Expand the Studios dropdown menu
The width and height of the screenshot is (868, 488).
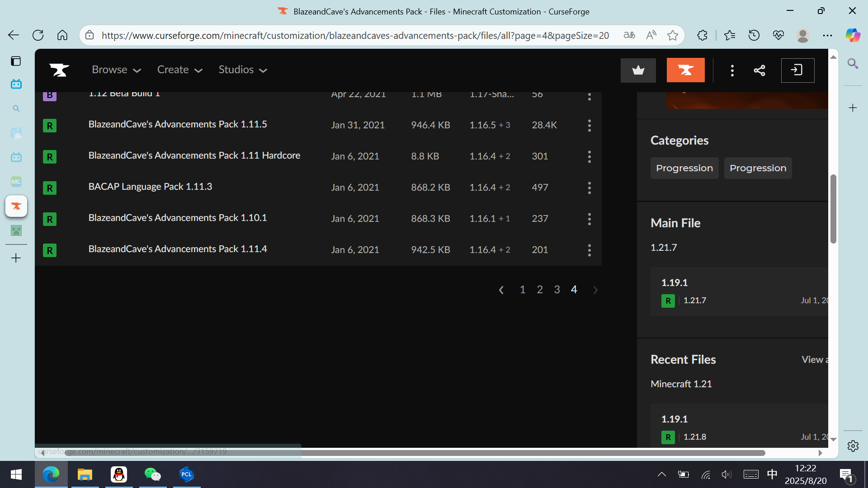[243, 70]
